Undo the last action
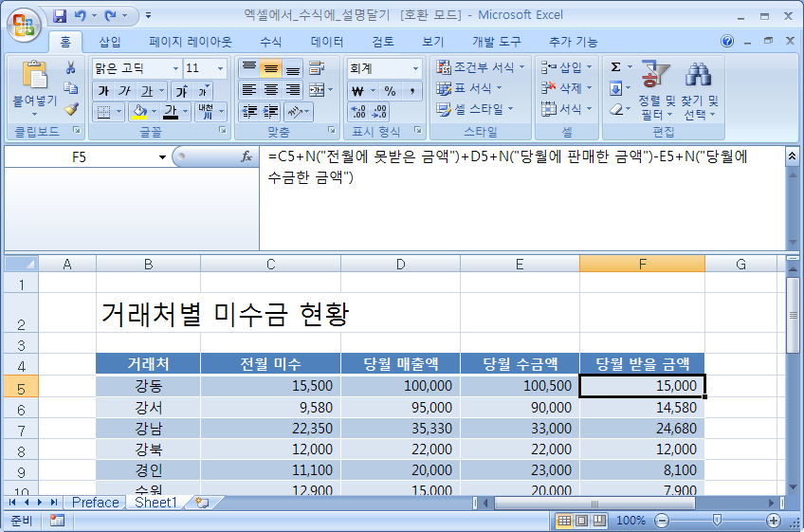The image size is (804, 532). point(80,16)
